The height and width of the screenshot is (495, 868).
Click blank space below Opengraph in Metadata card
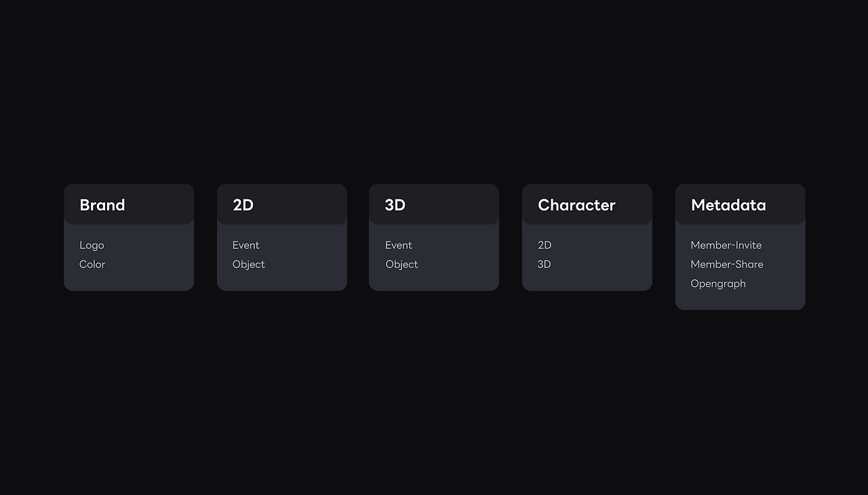point(740,300)
